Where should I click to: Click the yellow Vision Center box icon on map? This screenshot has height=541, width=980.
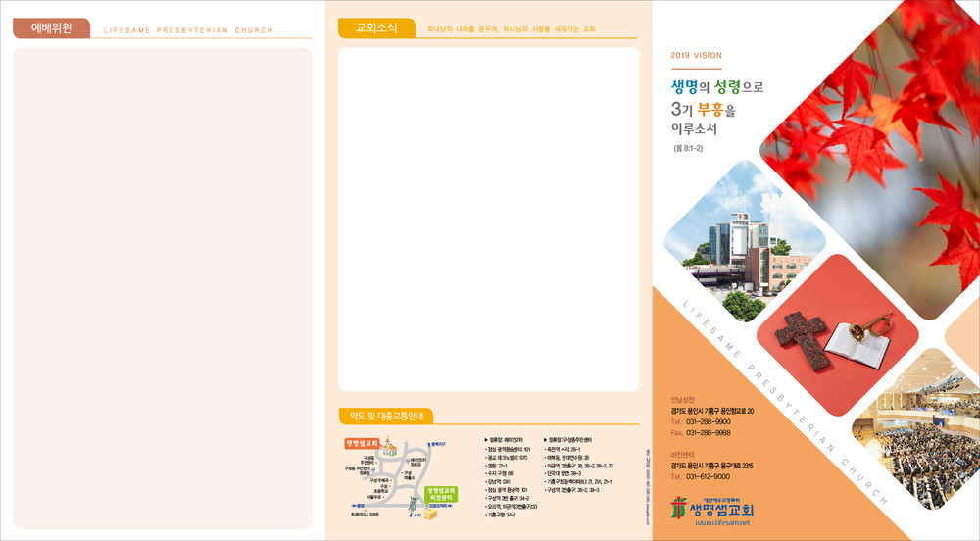point(429,513)
